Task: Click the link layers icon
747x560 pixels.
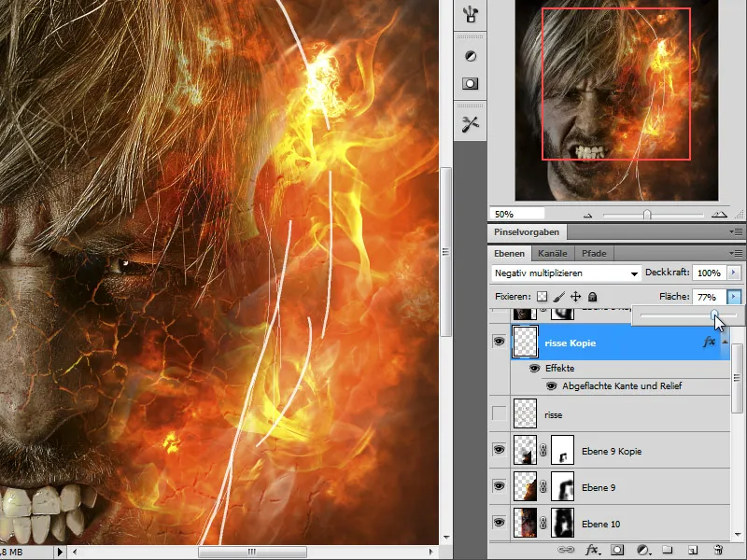Action: [x=566, y=550]
